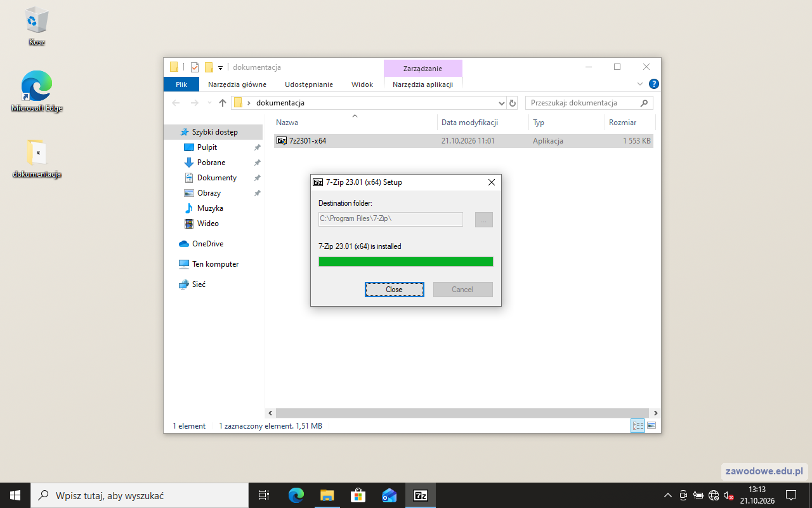The width and height of the screenshot is (812, 508).
Task: Select the Microsoft Edge desktop shortcut
Action: click(x=37, y=92)
